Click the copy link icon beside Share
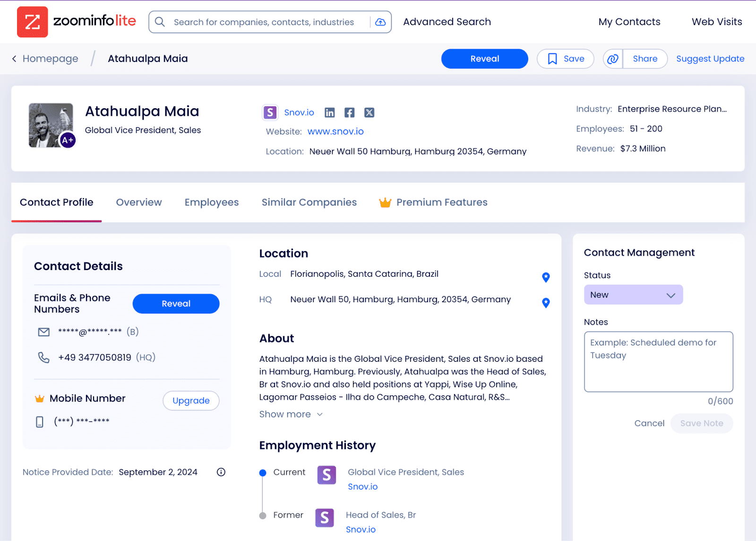The width and height of the screenshot is (756, 541). (x=613, y=59)
